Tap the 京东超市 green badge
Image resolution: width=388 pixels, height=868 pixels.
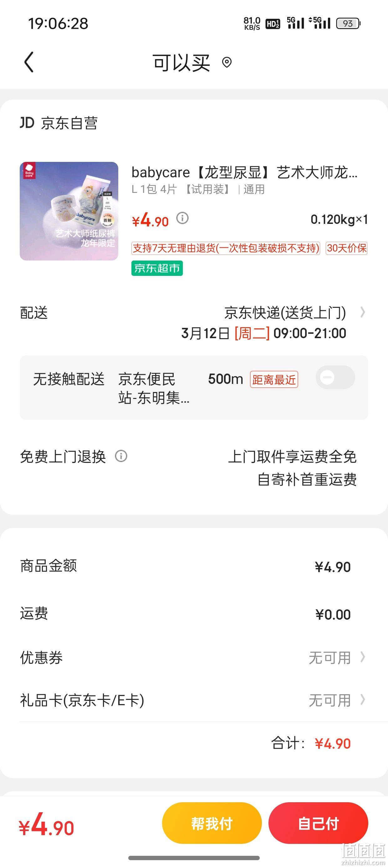[157, 268]
